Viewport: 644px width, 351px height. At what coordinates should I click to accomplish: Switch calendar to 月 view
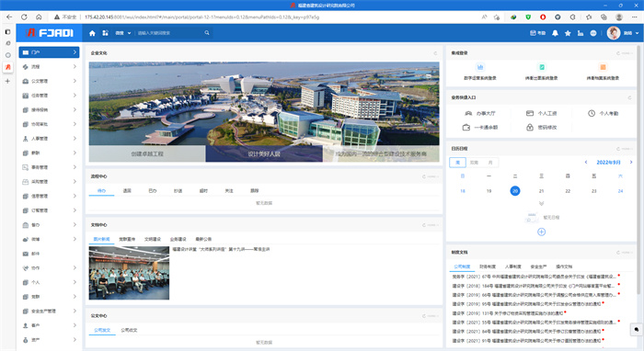[490, 163]
